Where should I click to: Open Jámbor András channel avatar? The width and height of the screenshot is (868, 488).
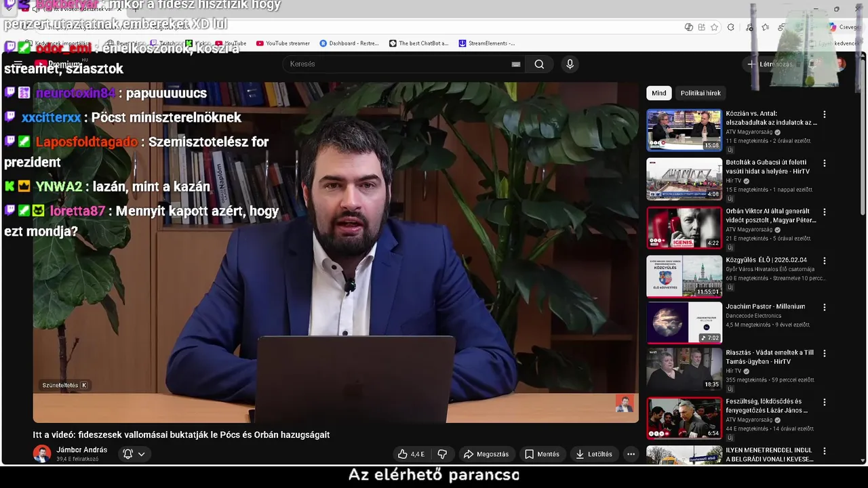coord(42,454)
